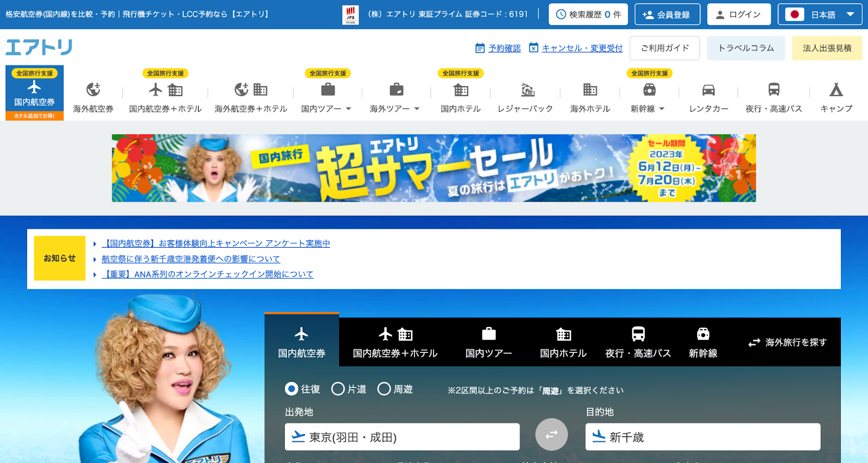Open the 出発地 東京(羽田・成田) selector
The image size is (868, 463).
click(402, 437)
